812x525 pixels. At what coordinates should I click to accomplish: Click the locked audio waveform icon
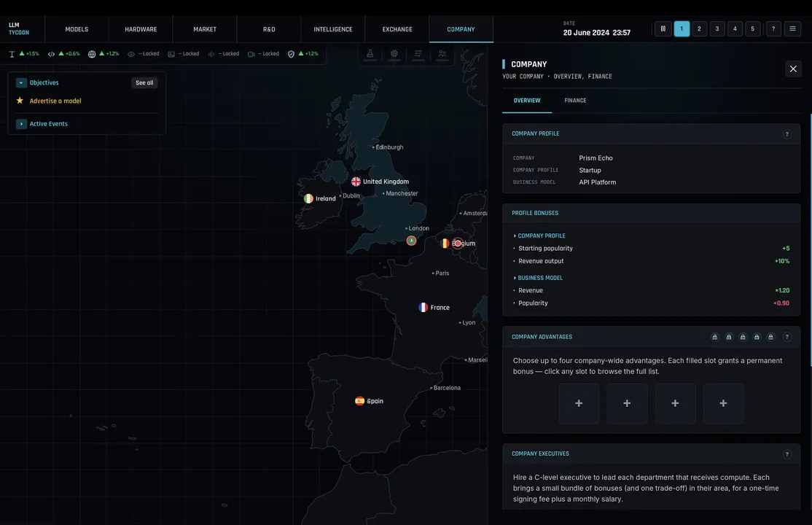(x=211, y=54)
